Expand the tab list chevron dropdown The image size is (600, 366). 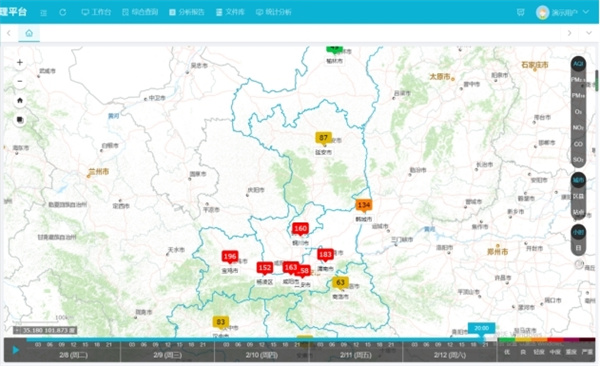click(x=589, y=33)
